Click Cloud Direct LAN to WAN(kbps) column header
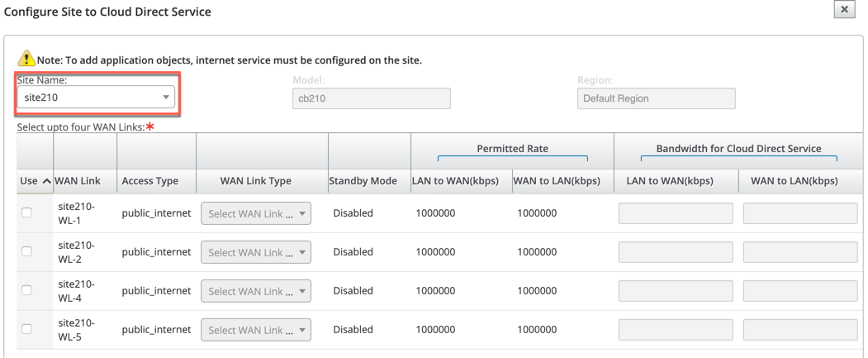The width and height of the screenshot is (868, 358). (676, 181)
